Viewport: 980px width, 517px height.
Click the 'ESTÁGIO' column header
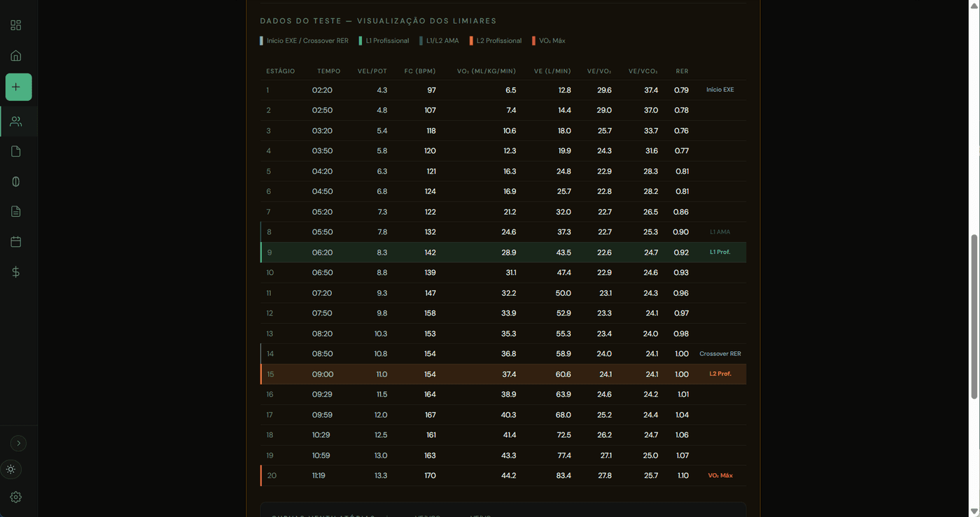point(281,71)
